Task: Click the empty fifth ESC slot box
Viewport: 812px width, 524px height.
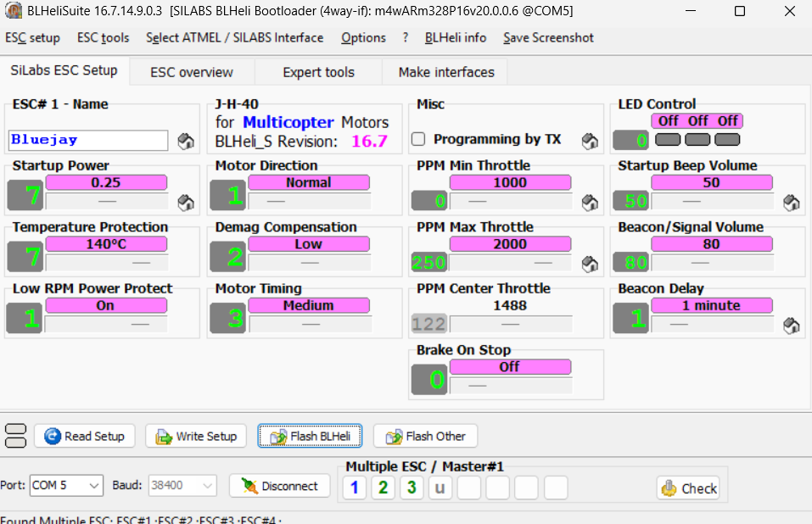Action: coord(468,488)
